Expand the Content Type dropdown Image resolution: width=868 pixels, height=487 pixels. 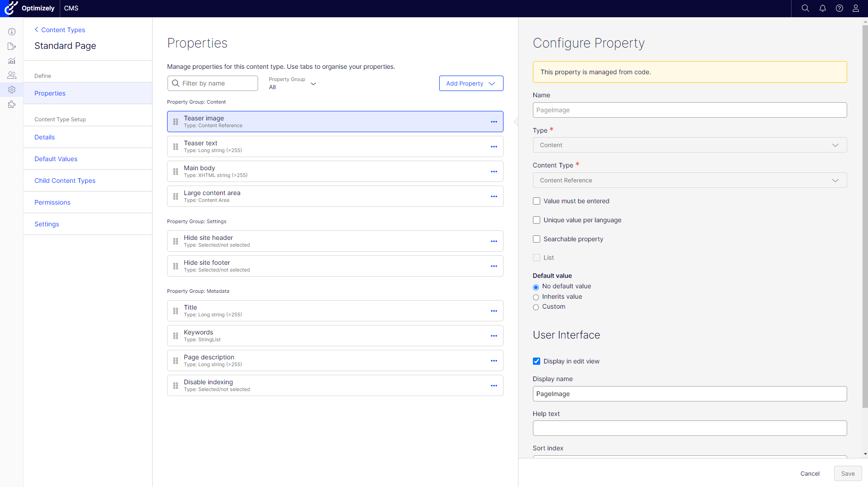(x=689, y=180)
